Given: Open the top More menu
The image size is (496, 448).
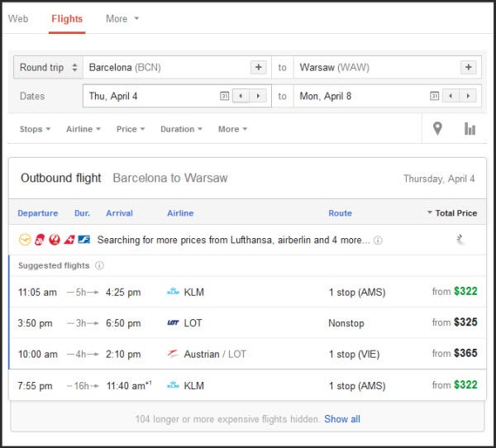Looking at the screenshot, I should [122, 19].
